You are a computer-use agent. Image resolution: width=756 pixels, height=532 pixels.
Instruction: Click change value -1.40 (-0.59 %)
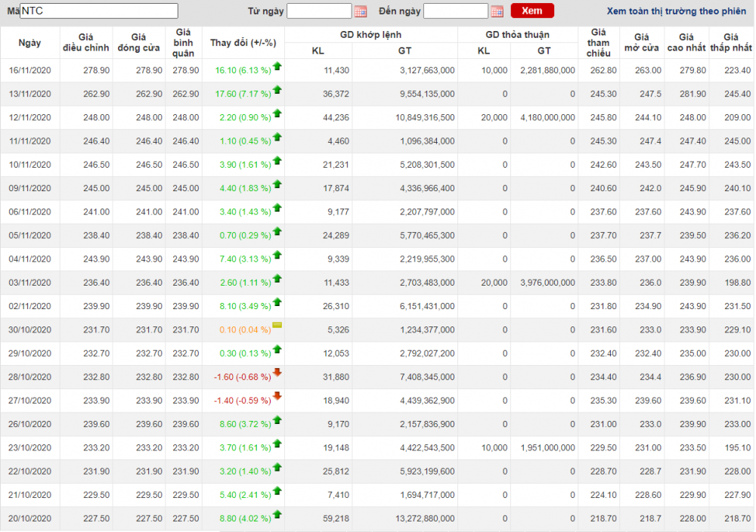coord(243,401)
